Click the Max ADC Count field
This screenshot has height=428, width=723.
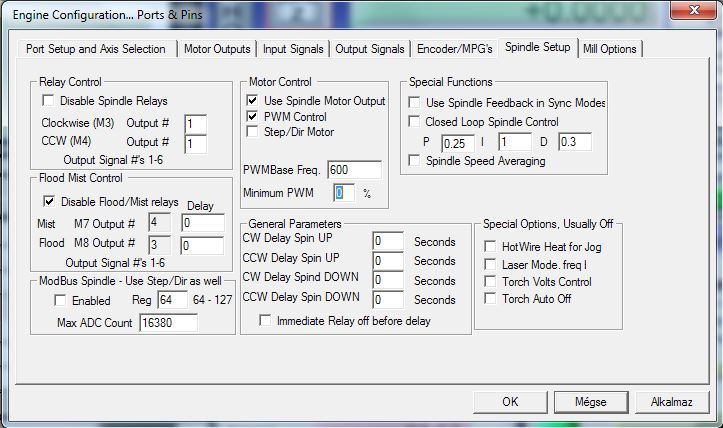(168, 323)
